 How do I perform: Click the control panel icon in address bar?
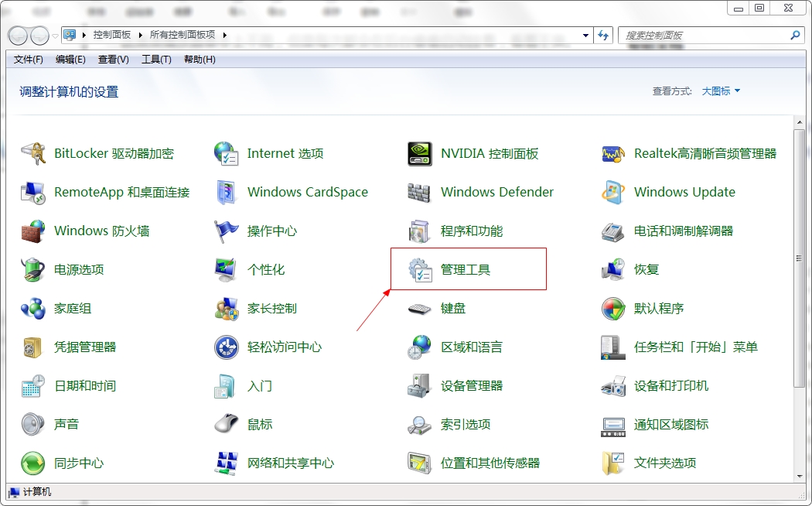[70, 36]
